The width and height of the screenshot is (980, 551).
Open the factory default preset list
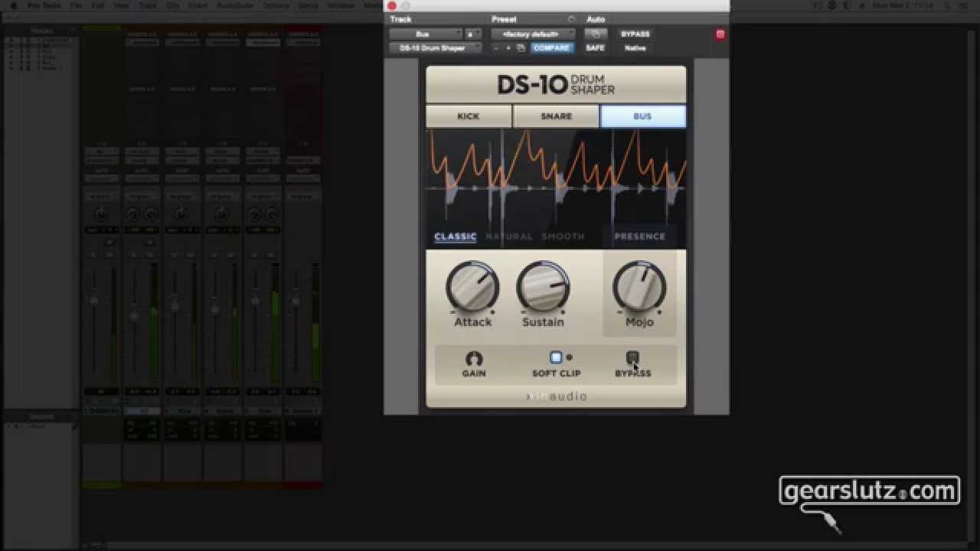(532, 34)
